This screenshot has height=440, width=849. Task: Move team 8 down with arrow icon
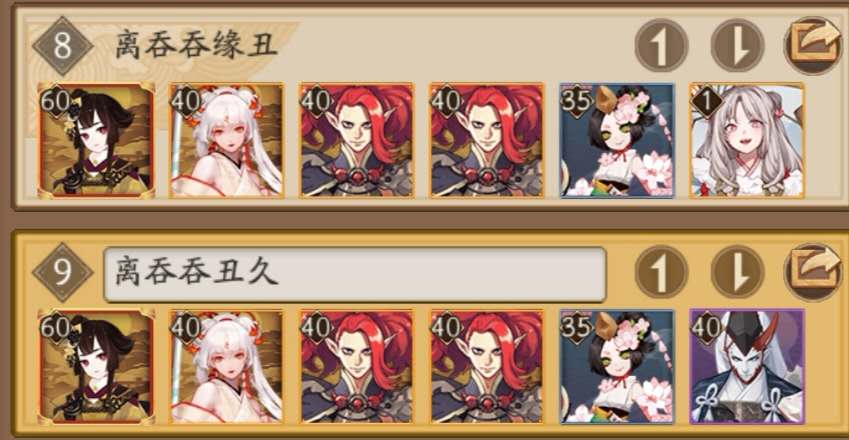(x=737, y=45)
